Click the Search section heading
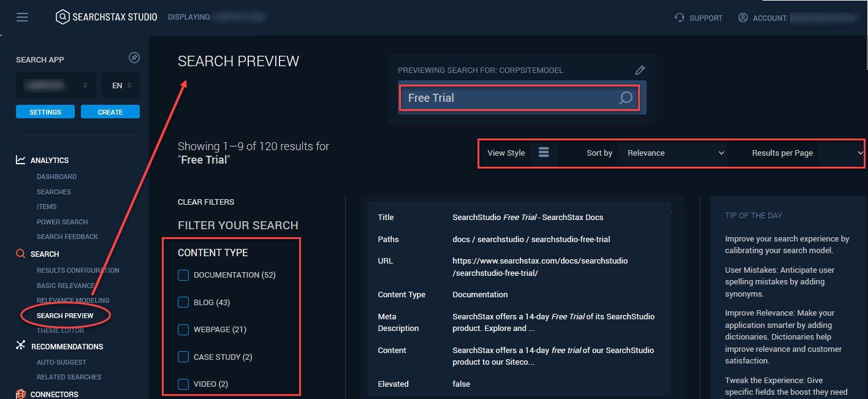The width and height of the screenshot is (868, 399). click(x=45, y=254)
